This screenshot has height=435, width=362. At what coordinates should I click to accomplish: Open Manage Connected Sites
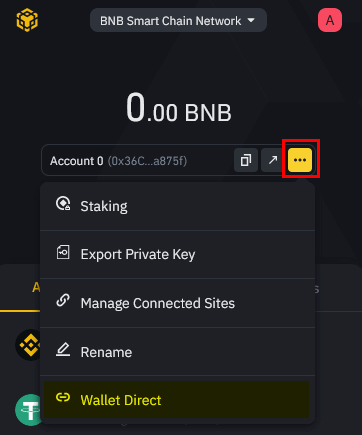(178, 303)
